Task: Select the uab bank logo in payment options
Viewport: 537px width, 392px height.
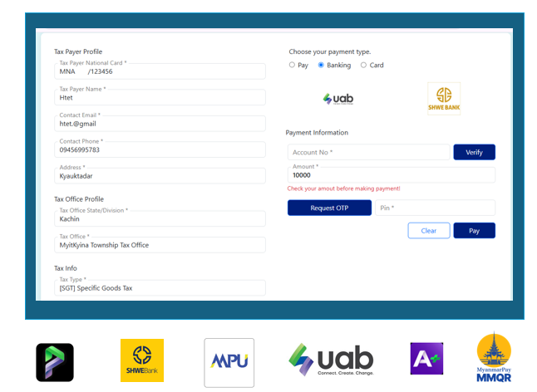Action: pyautogui.click(x=338, y=99)
